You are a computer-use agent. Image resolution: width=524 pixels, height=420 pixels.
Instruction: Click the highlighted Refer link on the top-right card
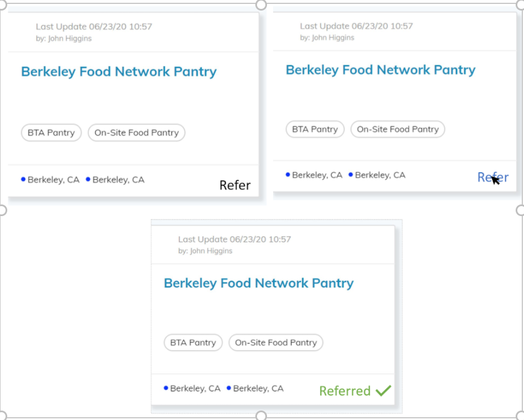click(493, 177)
